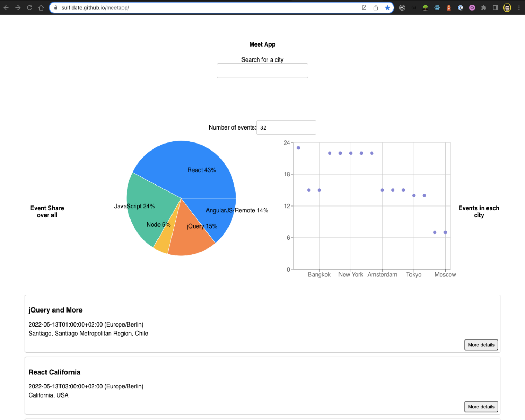This screenshot has width=525, height=420.
Task: Open the Chrome three-dot menu
Action: click(519, 8)
